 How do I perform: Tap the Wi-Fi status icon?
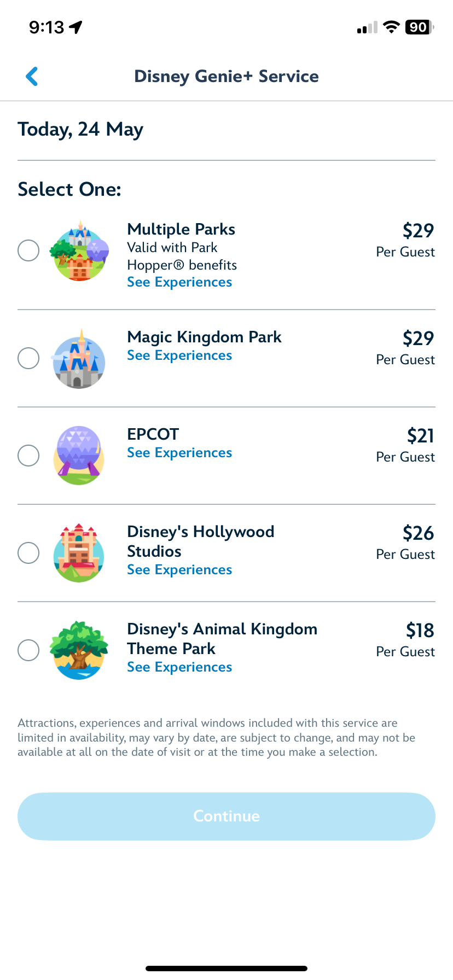[x=391, y=27]
